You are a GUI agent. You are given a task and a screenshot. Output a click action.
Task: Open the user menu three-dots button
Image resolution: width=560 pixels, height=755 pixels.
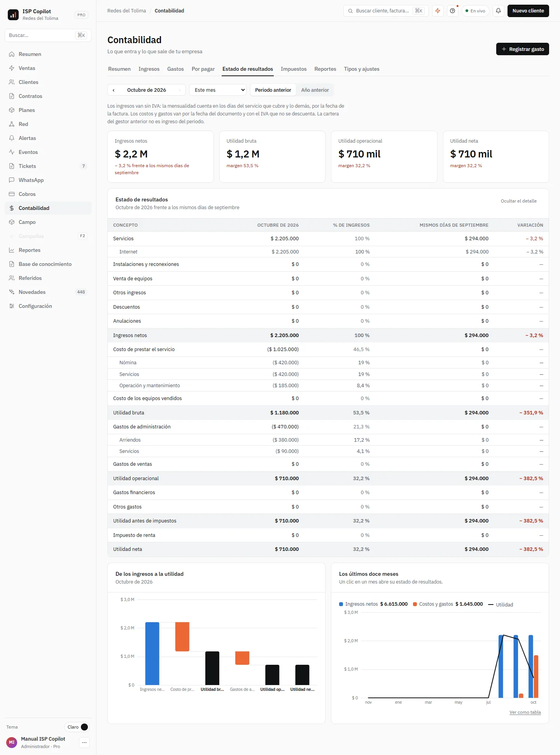tap(84, 743)
